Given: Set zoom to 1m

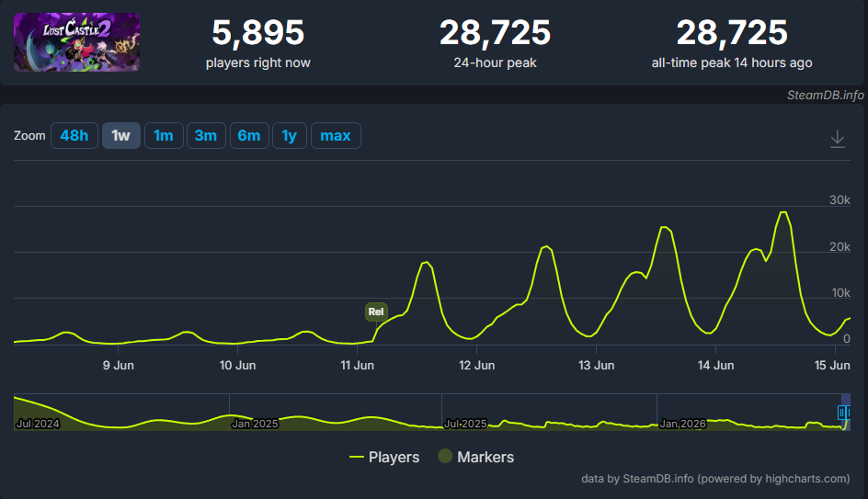Looking at the screenshot, I should click(164, 135).
